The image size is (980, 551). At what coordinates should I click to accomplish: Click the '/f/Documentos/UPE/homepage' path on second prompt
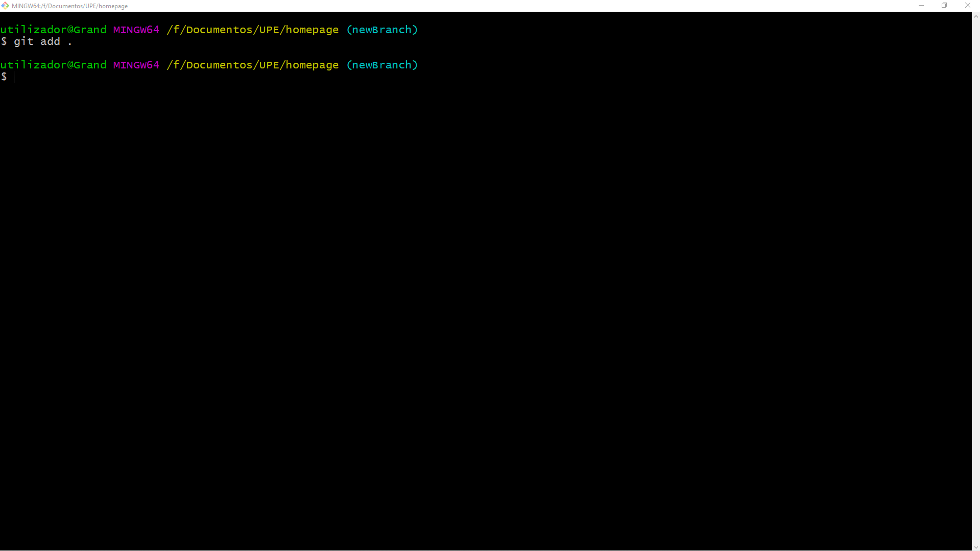(x=253, y=65)
